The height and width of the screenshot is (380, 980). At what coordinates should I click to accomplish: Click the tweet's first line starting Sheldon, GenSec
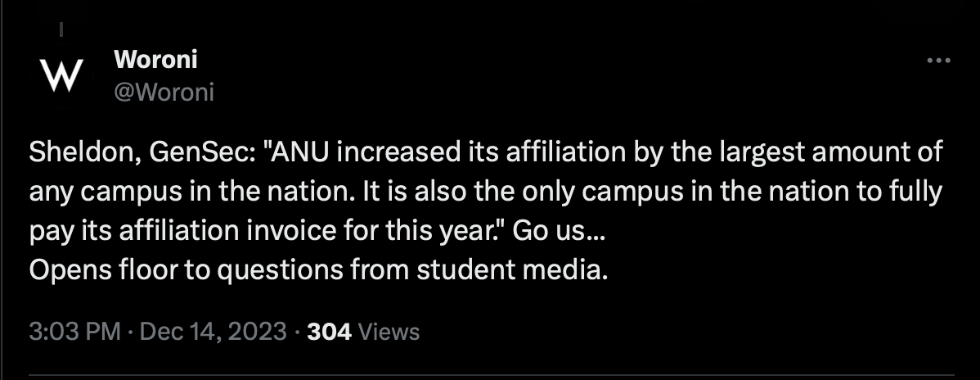486,153
